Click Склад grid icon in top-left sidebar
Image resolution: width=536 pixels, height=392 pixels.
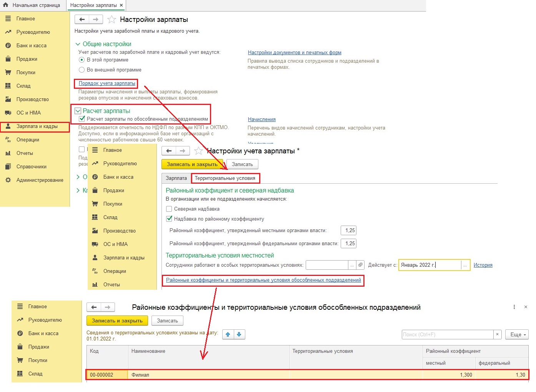8,86
